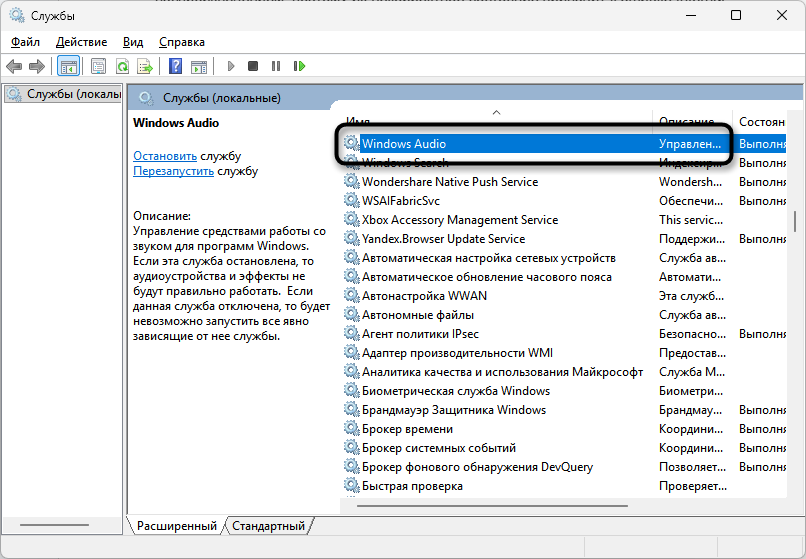Click the Pause service icon
The image size is (806, 559).
[x=276, y=66]
